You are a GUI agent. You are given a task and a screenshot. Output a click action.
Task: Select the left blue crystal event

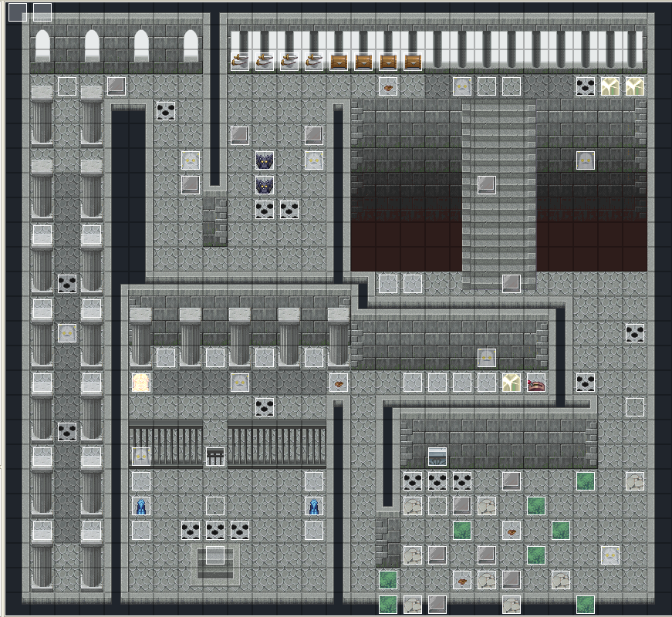pyautogui.click(x=141, y=506)
